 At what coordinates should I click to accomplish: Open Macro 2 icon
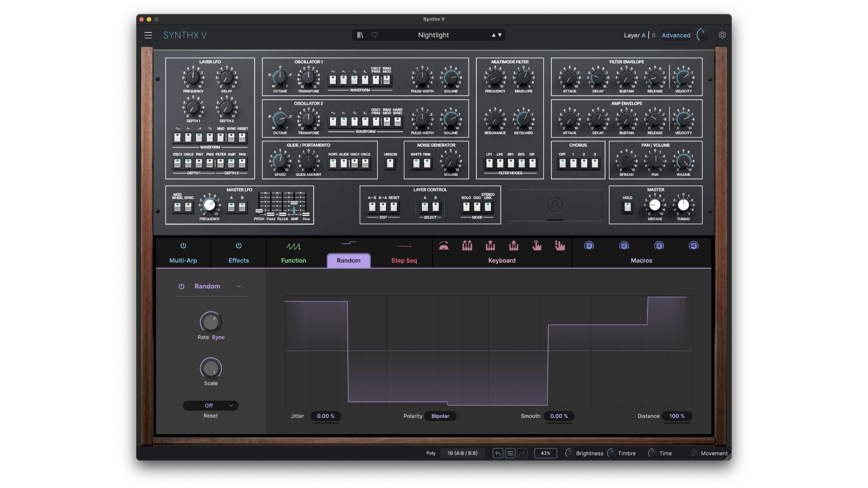coord(624,246)
